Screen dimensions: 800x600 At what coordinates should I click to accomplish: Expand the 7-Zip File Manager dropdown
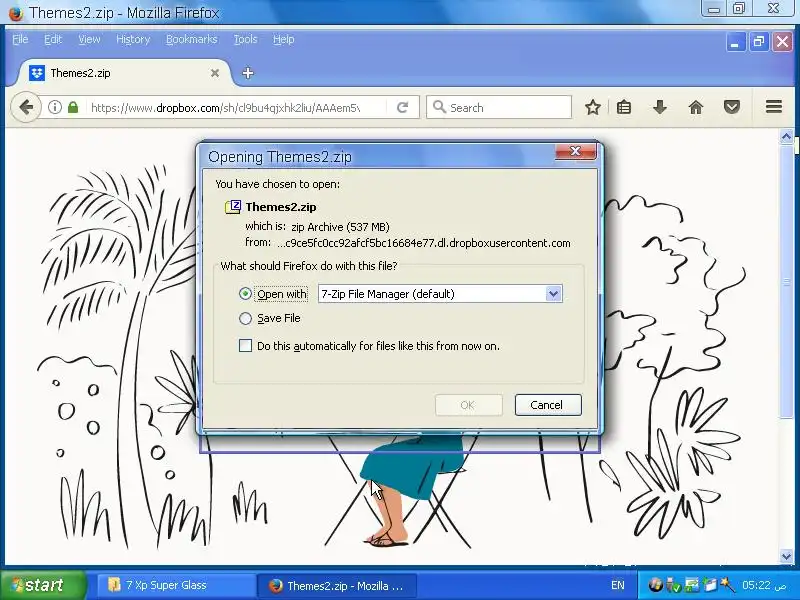pyautogui.click(x=553, y=294)
